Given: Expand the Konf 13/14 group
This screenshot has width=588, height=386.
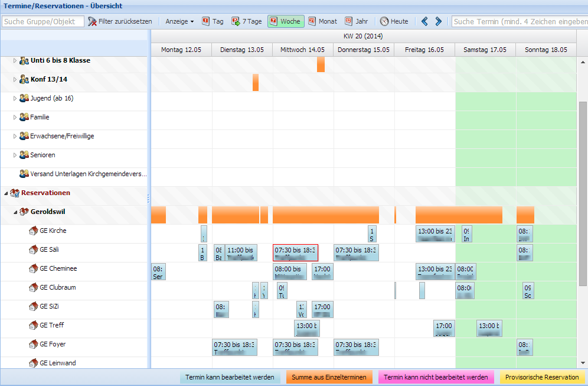Looking at the screenshot, I should click(15, 79).
